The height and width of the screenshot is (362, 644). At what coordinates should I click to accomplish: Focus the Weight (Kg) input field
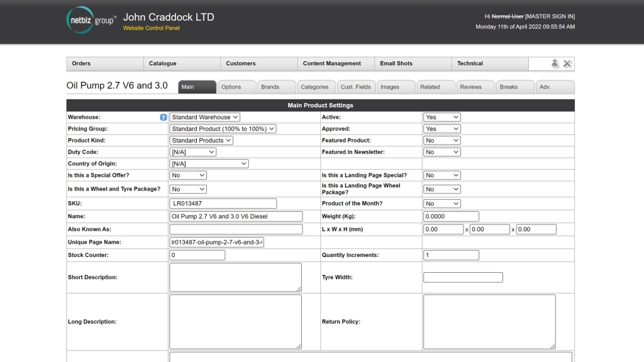click(x=451, y=216)
